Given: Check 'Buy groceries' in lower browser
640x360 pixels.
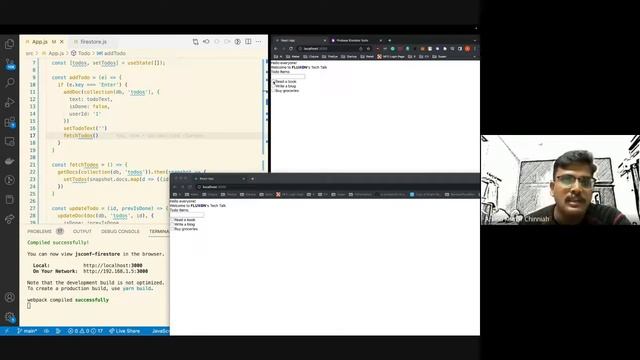Looking at the screenshot, I should pyautogui.click(x=173, y=229).
